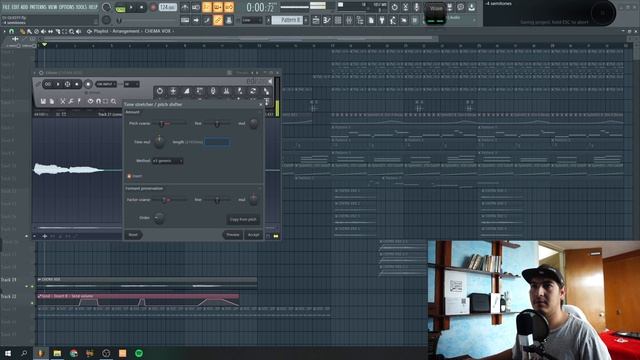This screenshot has width=640, height=360.
Task: Select the playlist zoom magnifier tool
Action: 71,31
